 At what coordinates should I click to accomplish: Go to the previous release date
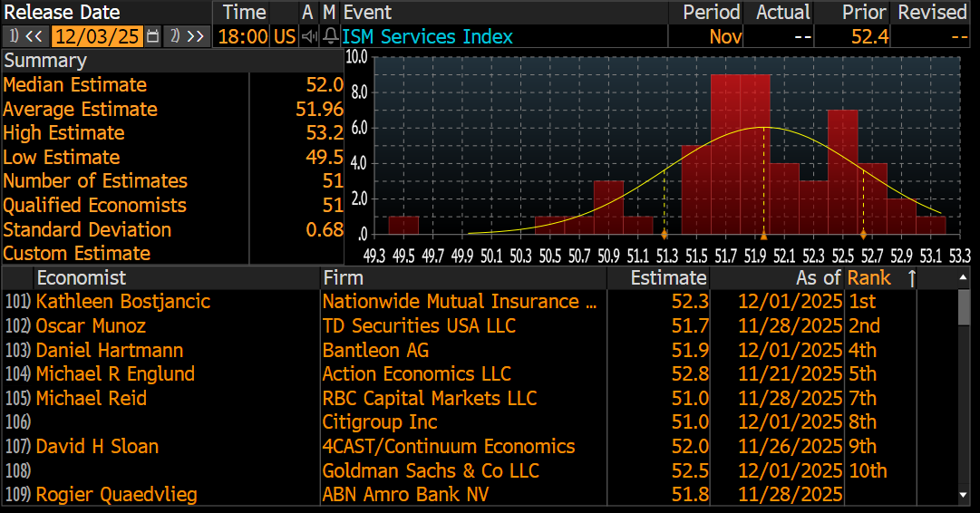click(24, 36)
